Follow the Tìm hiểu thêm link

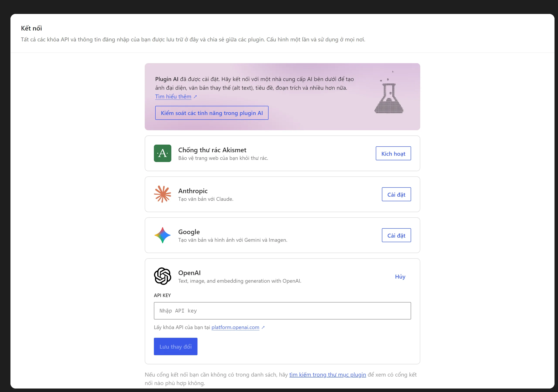coord(173,97)
